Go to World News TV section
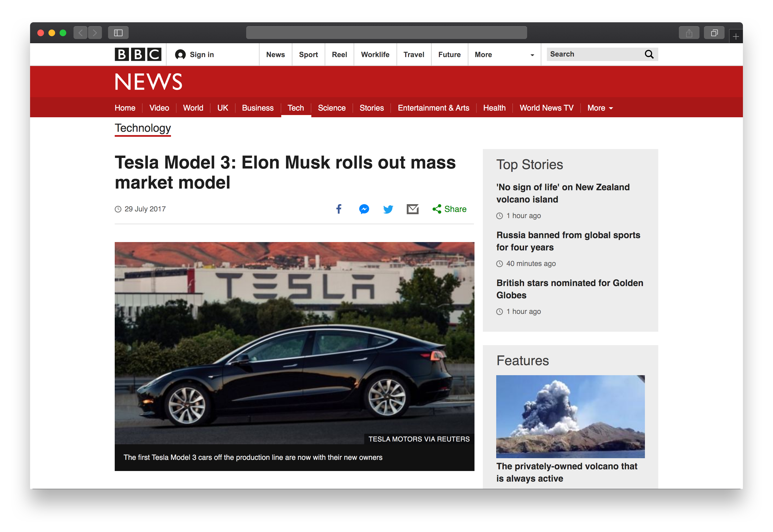Viewport: 773px width, 532px height. tap(546, 108)
